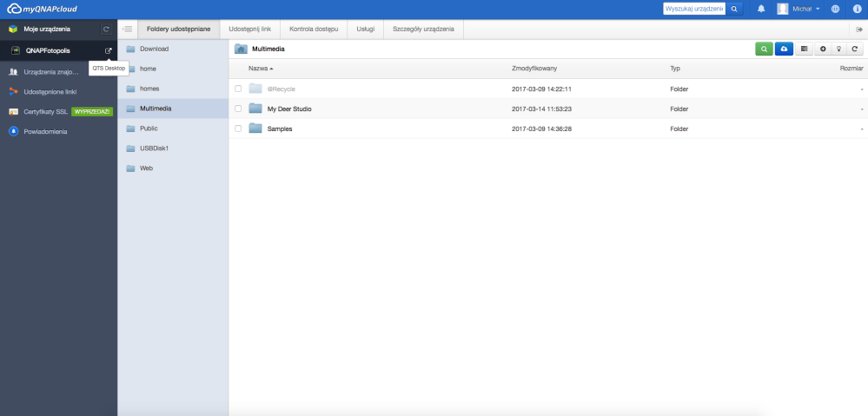Click the sign-out arrow icon beside tabs
This screenshot has width=868, height=416.
(x=859, y=30)
